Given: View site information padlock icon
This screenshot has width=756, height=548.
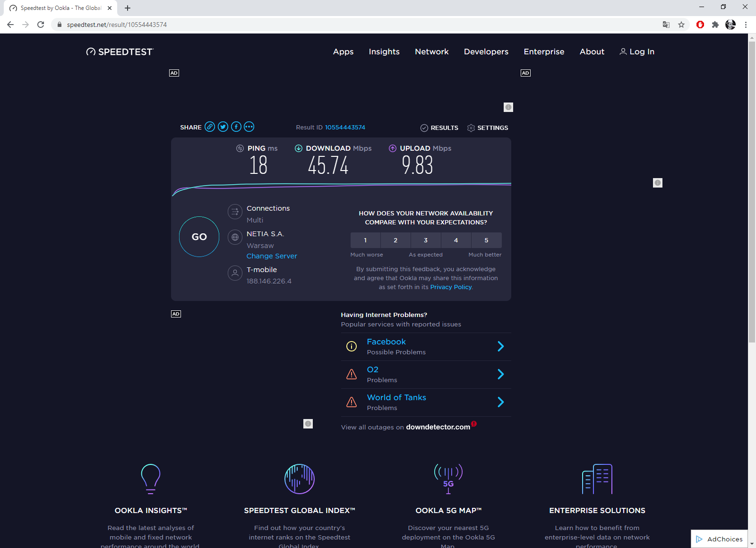Looking at the screenshot, I should pos(60,25).
